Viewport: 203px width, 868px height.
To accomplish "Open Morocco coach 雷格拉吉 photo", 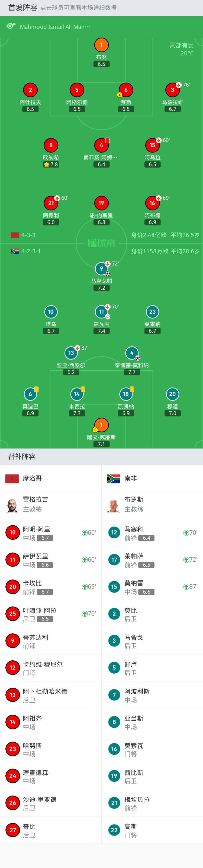I will (12, 505).
